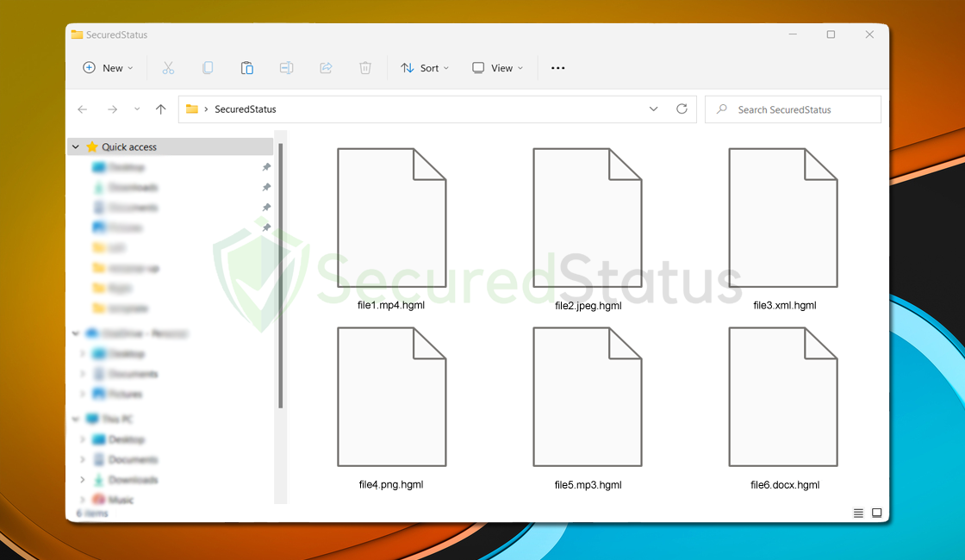This screenshot has height=560, width=965.
Task: Open the New item menu
Action: click(108, 68)
